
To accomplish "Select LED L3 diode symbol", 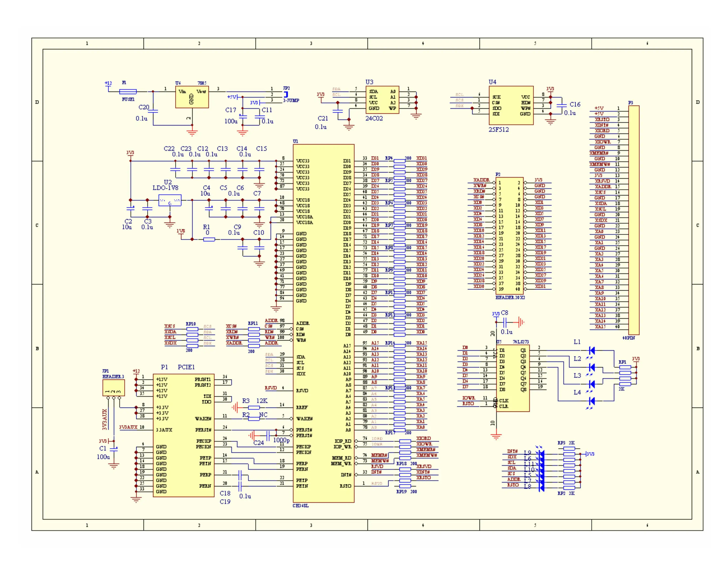I will point(592,384).
